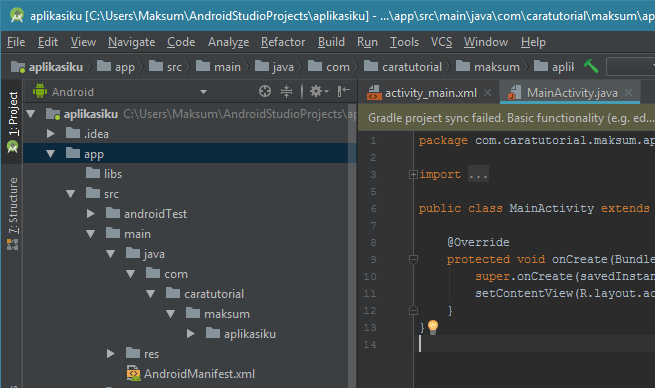Screen dimensions: 655x388
Task: Open the Tools menu
Action: pos(404,42)
